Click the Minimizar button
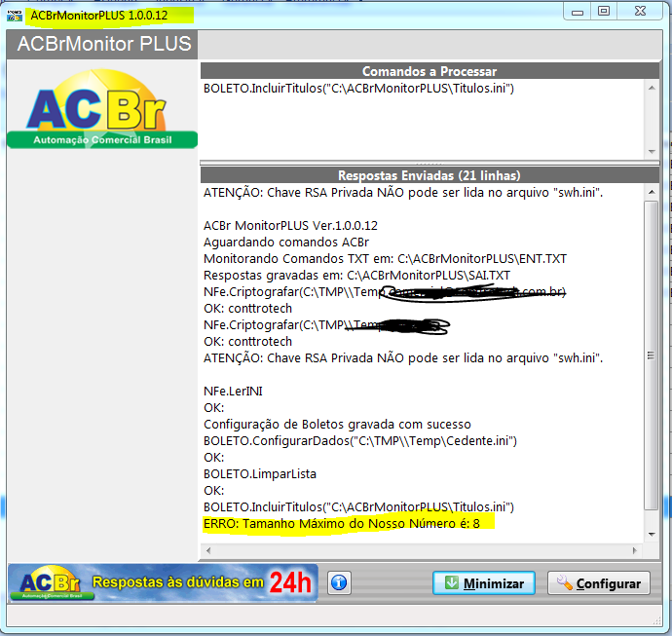Image resolution: width=672 pixels, height=636 pixels. tap(483, 582)
